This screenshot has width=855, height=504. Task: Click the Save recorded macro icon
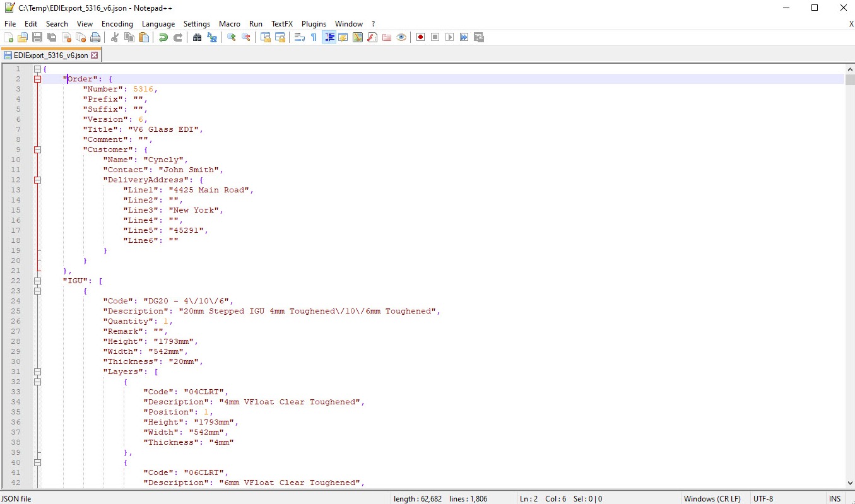479,38
